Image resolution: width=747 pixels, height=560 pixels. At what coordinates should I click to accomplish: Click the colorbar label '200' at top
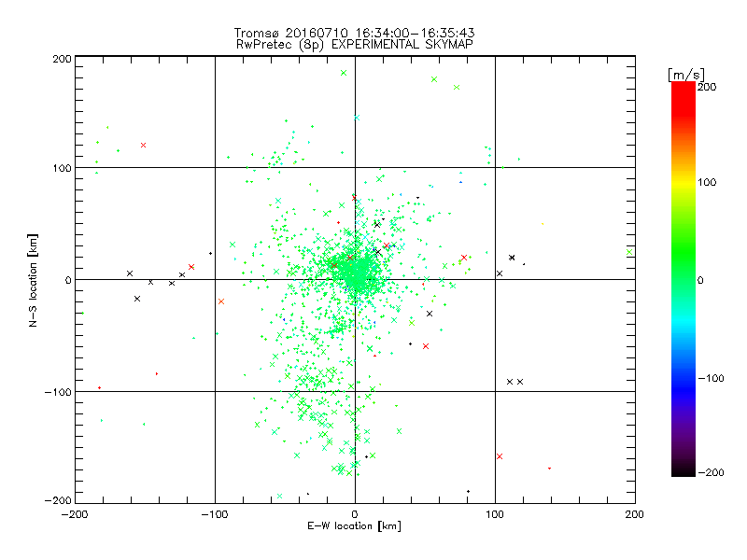pos(707,87)
